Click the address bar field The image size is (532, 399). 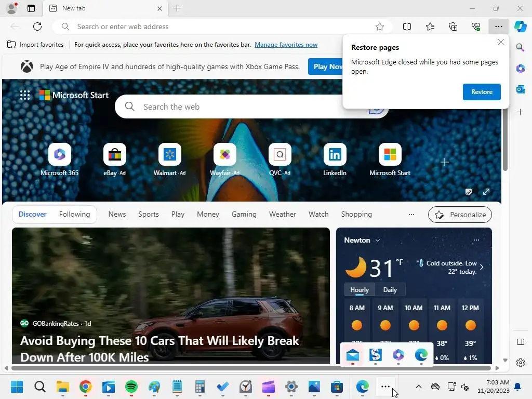(222, 26)
